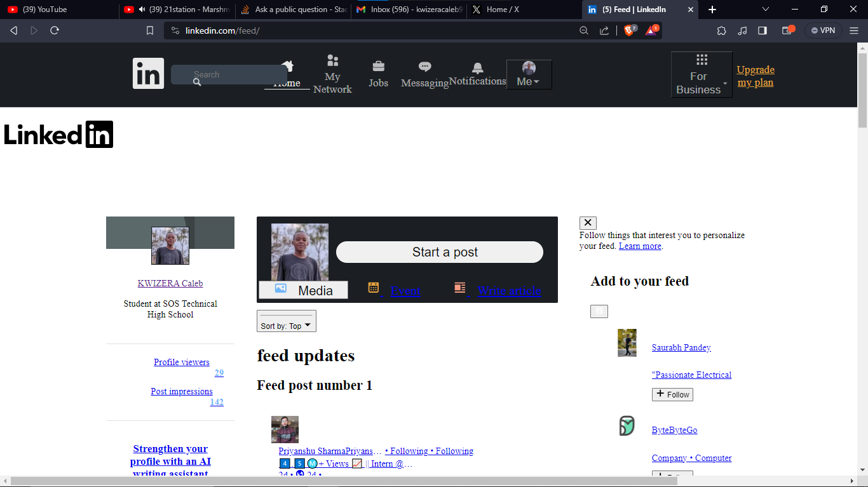
Task: Click the Brave Rewards triangle icon
Action: click(652, 30)
